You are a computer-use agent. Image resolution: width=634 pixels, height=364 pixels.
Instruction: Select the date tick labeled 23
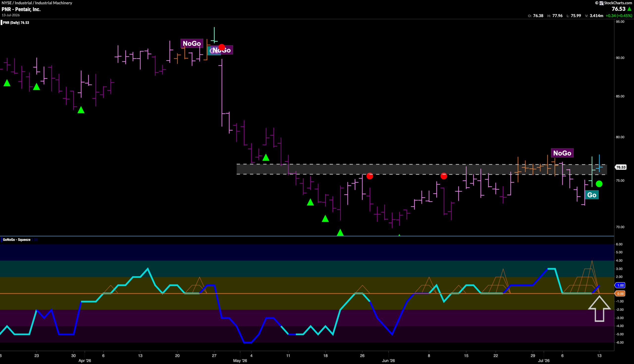[x=36, y=356]
